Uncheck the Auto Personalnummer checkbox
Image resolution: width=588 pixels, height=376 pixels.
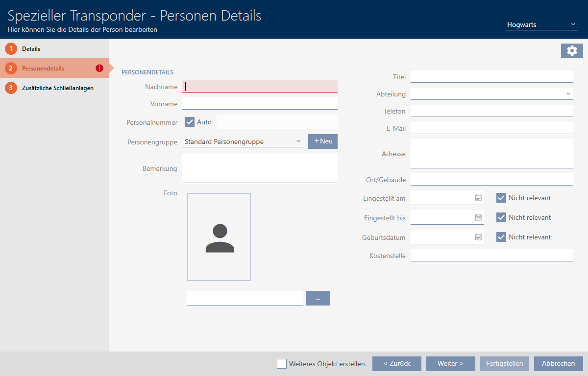[190, 122]
